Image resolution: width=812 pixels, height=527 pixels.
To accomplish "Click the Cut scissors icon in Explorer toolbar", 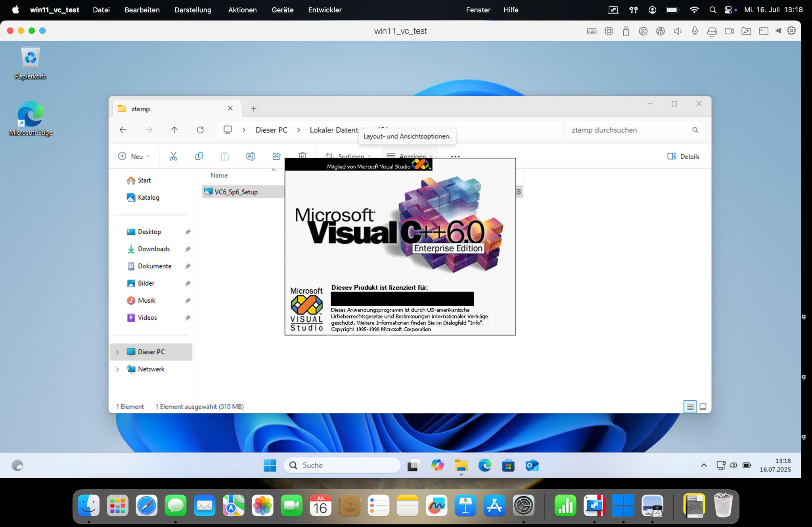I will pos(173,157).
